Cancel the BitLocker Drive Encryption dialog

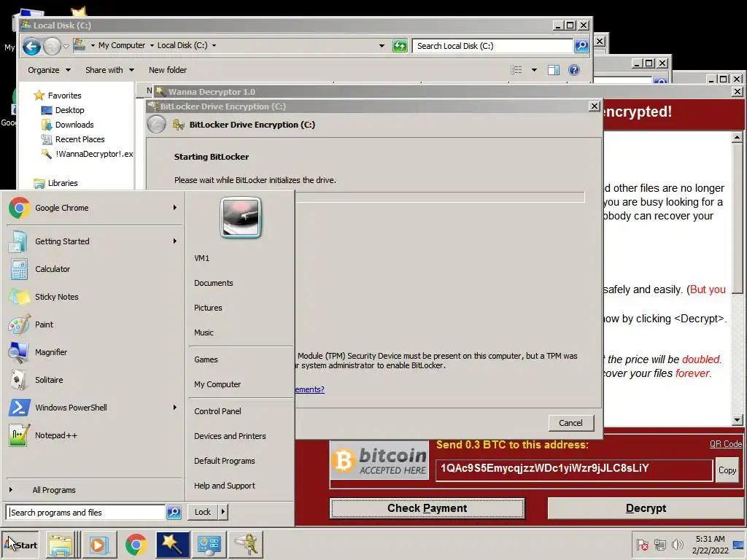pos(570,423)
